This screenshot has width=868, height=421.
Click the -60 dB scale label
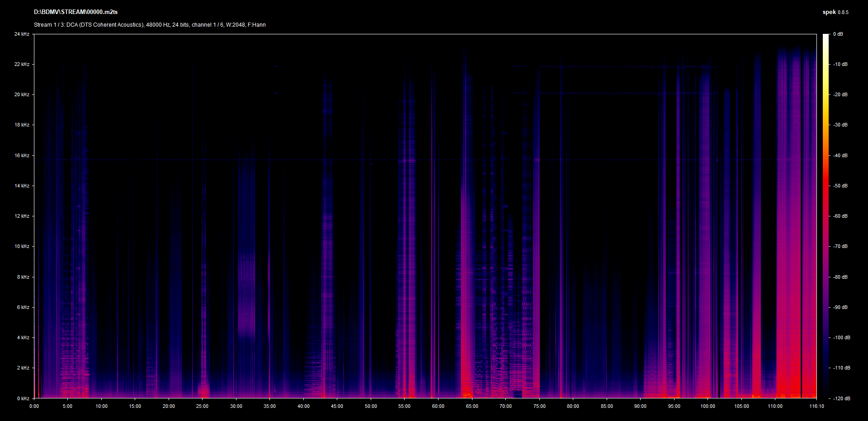coord(840,216)
